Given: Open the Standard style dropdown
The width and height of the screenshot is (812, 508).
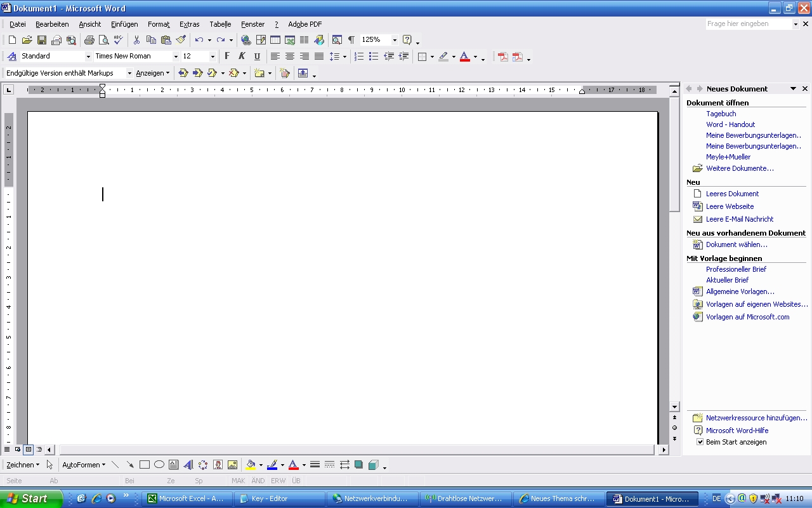Looking at the screenshot, I should [x=88, y=57].
